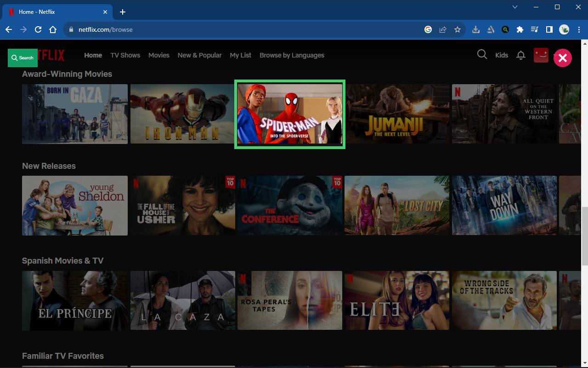Close the Home - Netflix tab
This screenshot has height=368, width=588.
click(x=106, y=12)
